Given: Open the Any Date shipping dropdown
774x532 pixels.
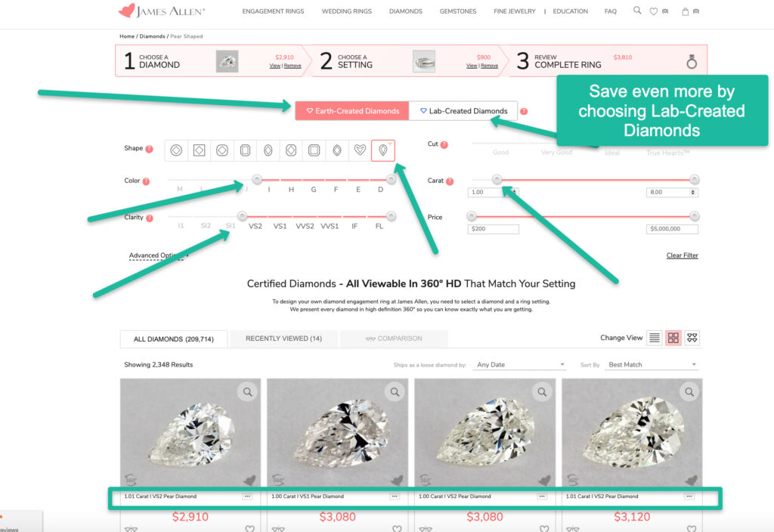Looking at the screenshot, I should 520,365.
